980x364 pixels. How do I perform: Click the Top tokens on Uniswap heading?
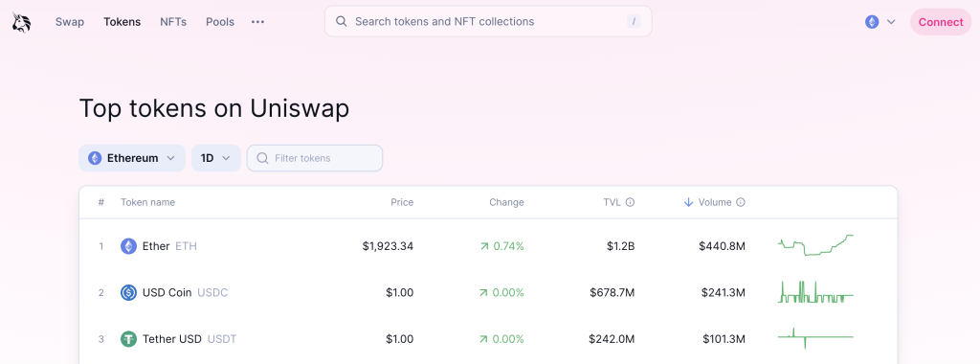click(213, 109)
